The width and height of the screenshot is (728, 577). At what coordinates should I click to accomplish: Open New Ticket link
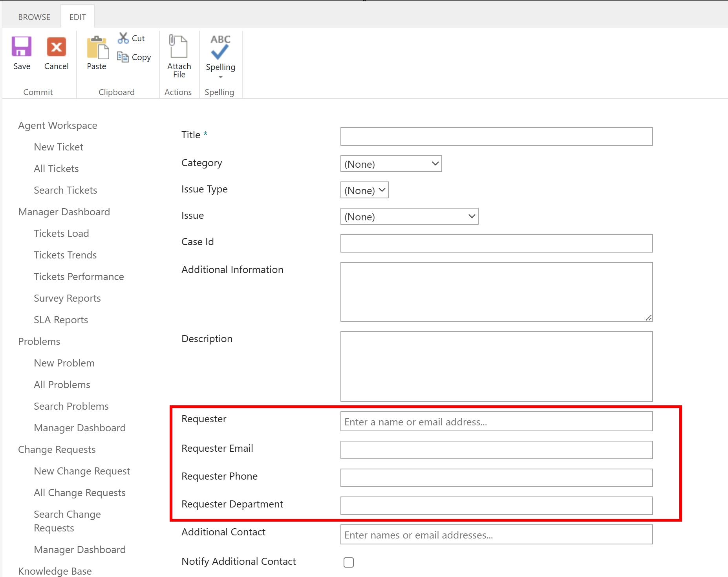(59, 147)
